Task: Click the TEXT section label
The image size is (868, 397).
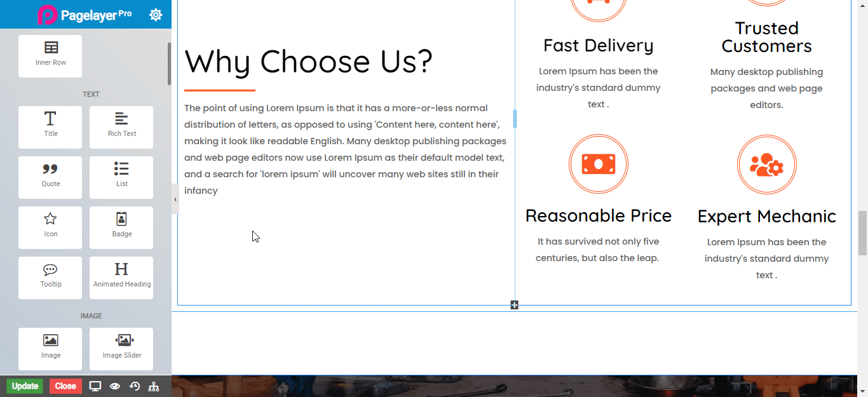Action: pyautogui.click(x=91, y=94)
